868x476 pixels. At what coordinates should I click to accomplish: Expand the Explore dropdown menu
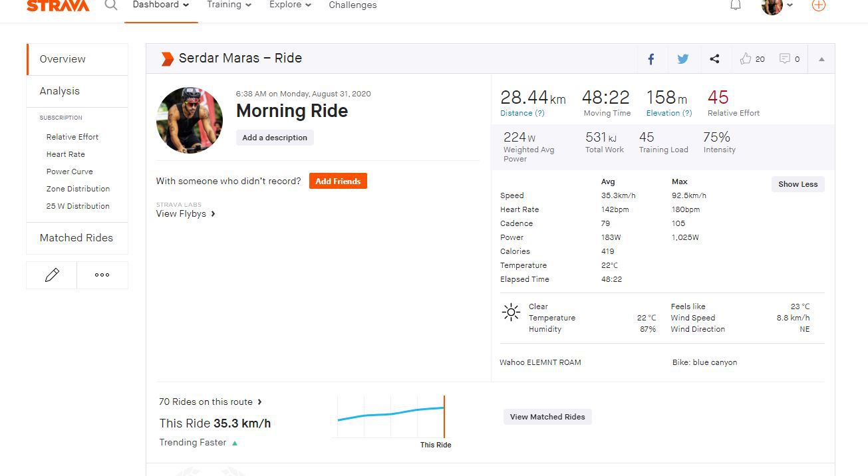coord(290,5)
